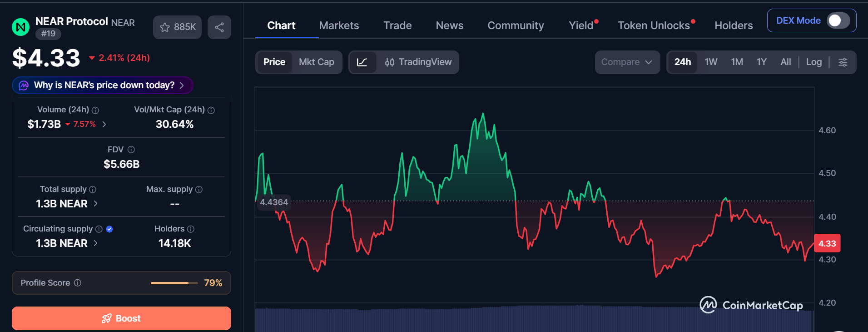Screen dimensions: 868x332
Task: Set chart range to 1Y
Action: pyautogui.click(x=762, y=62)
